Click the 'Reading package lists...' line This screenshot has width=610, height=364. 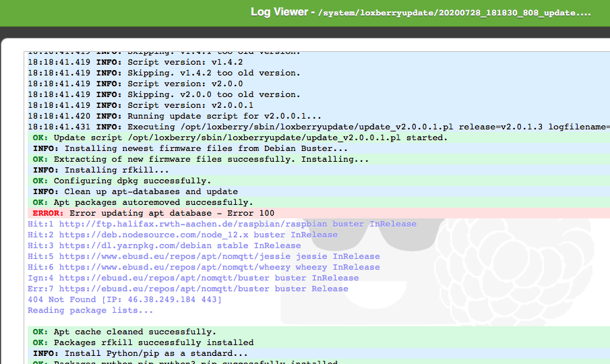90,310
